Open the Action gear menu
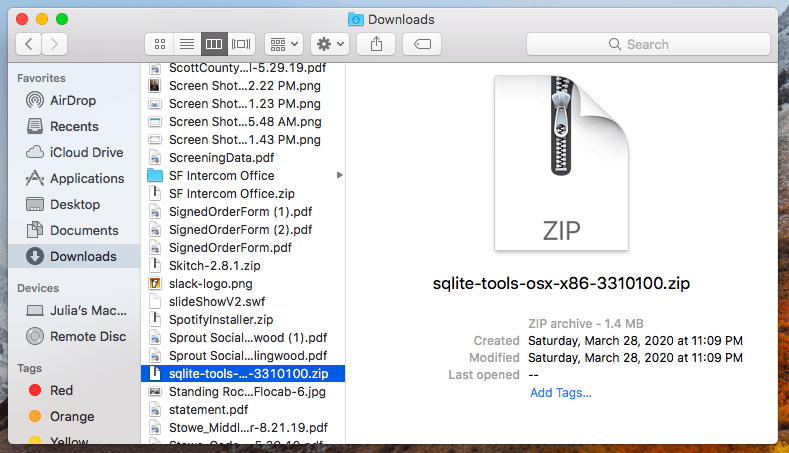The width and height of the screenshot is (789, 453). click(329, 44)
